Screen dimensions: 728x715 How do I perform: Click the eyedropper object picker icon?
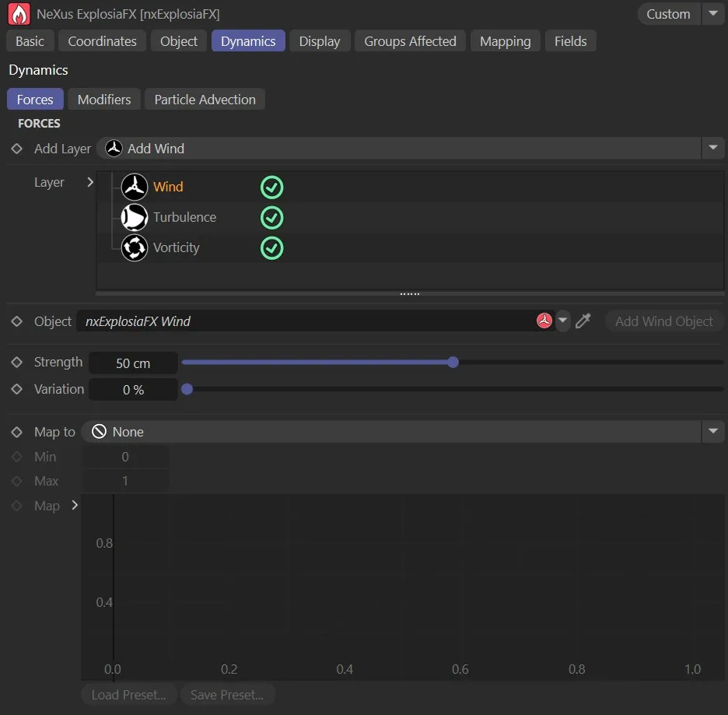[x=583, y=321]
